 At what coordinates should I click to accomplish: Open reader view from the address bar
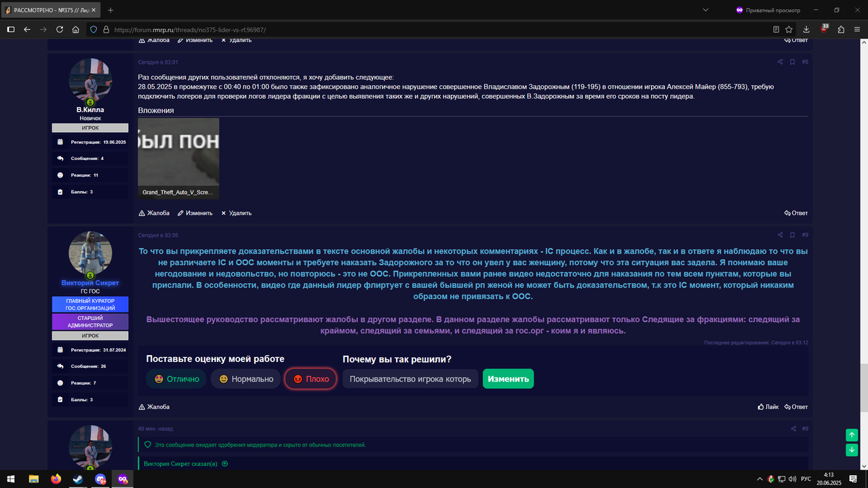774,29
